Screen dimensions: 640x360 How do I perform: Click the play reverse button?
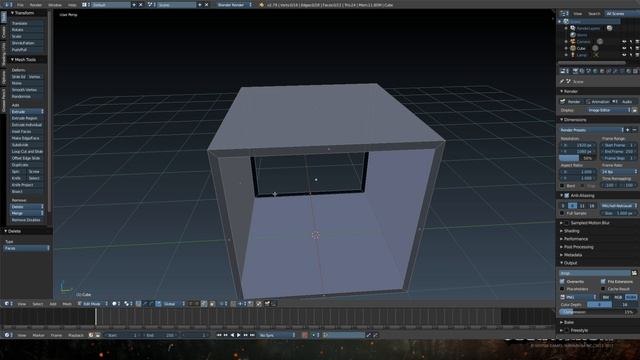tap(232, 335)
